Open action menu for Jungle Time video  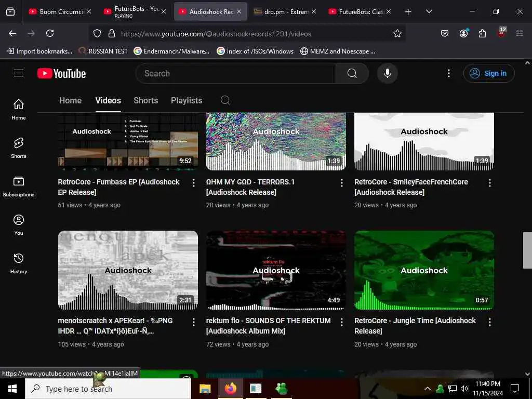point(489,322)
